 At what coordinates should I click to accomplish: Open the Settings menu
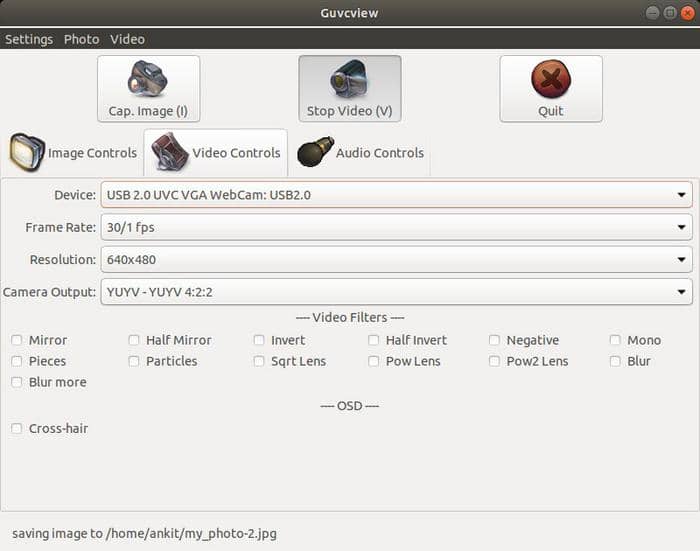click(x=29, y=39)
